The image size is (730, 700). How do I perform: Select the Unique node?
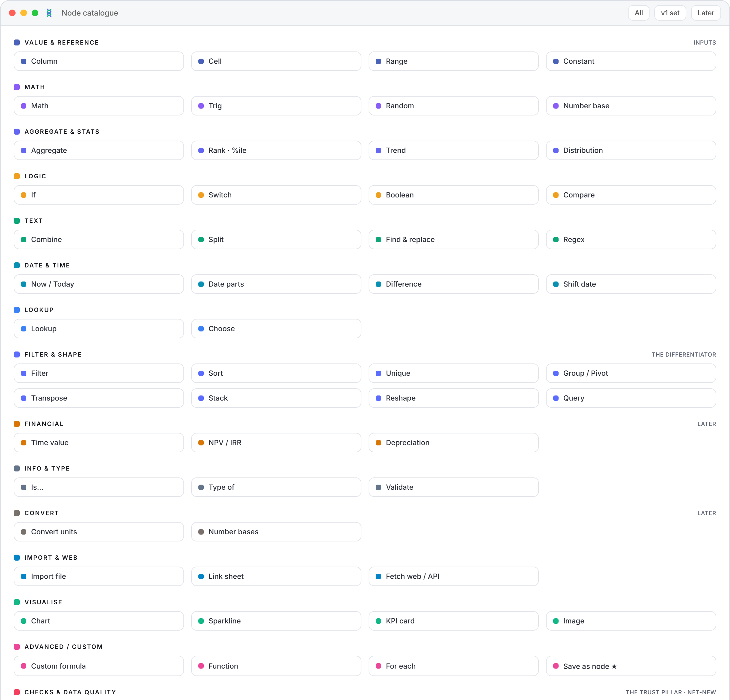click(453, 373)
